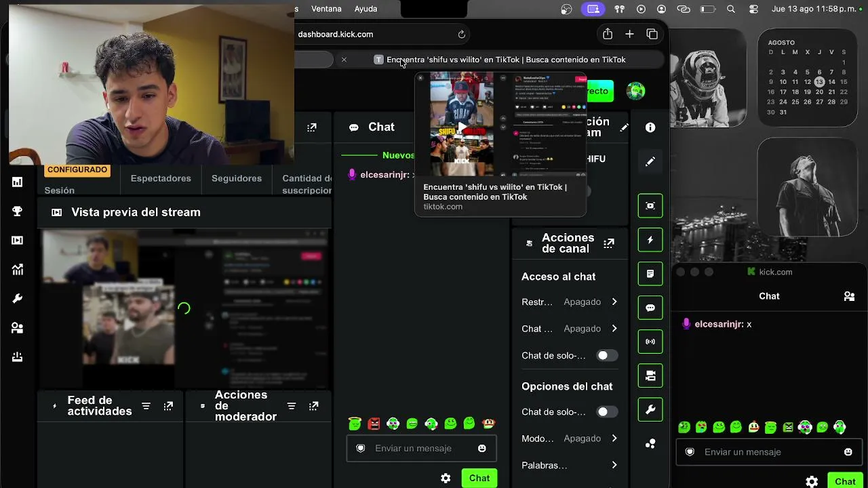This screenshot has height=488, width=868.
Task: Open the Feed de actividades filter menu
Action: point(146,406)
